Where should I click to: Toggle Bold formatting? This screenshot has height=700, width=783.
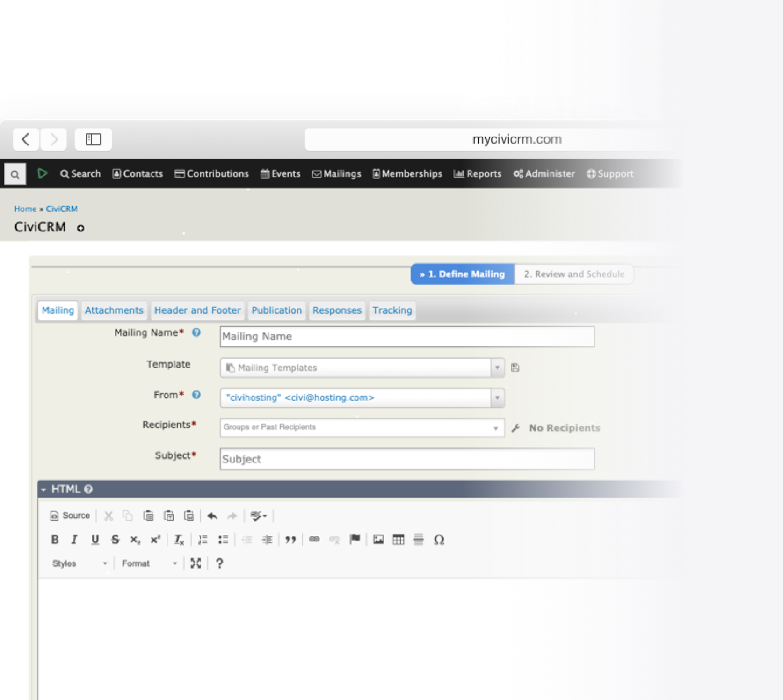[55, 540]
